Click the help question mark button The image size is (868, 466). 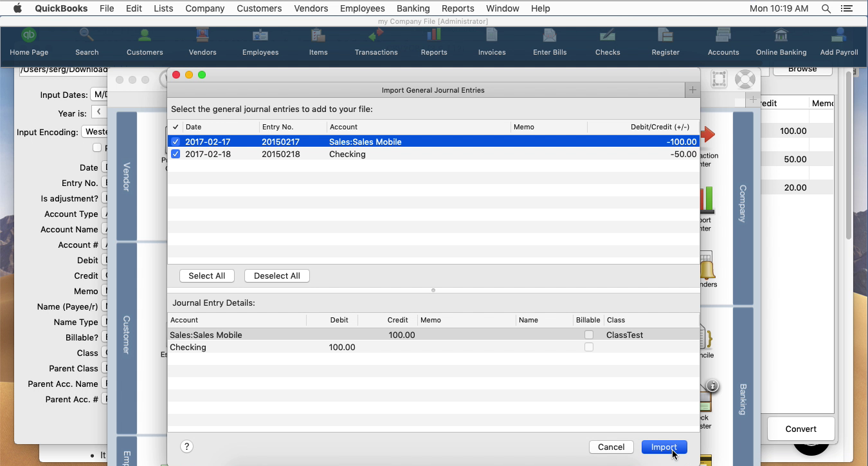pos(186,447)
